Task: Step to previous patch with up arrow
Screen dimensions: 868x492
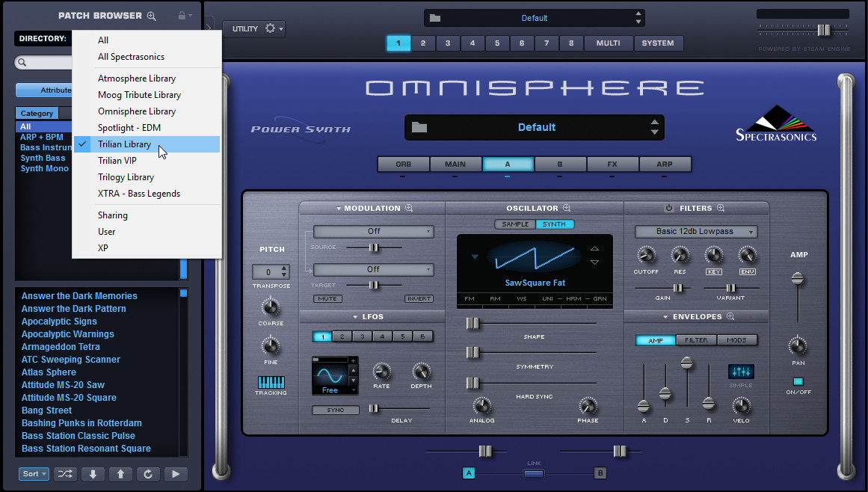Action: pyautogui.click(x=120, y=474)
